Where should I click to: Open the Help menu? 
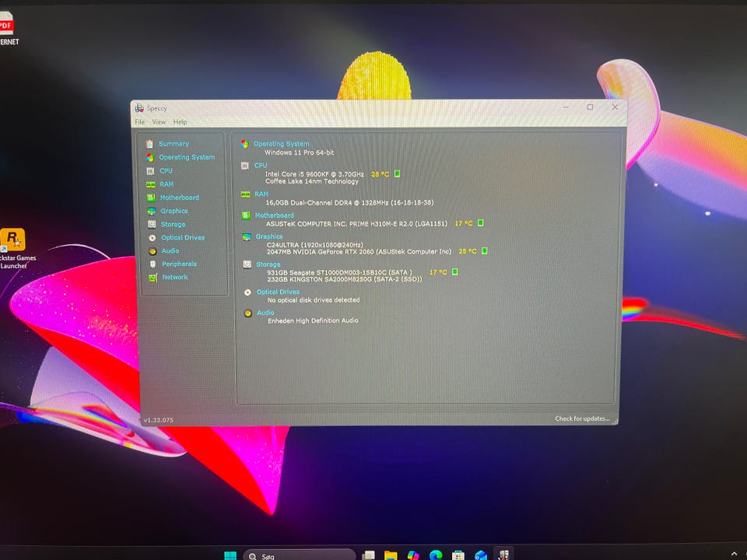(180, 122)
